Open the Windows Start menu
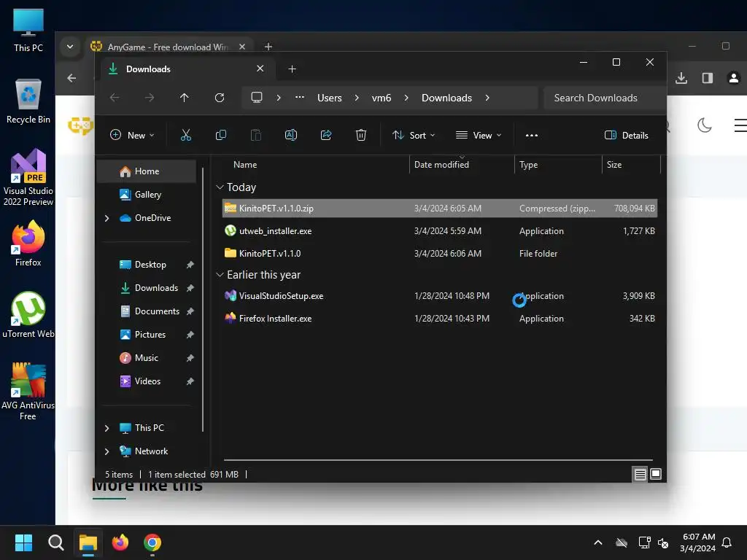747x560 pixels. click(23, 542)
